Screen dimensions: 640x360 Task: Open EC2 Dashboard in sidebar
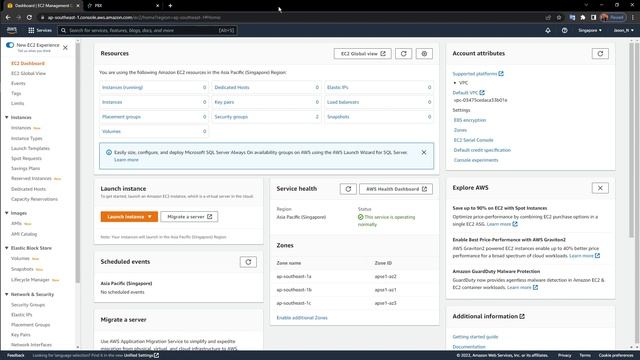(x=28, y=63)
